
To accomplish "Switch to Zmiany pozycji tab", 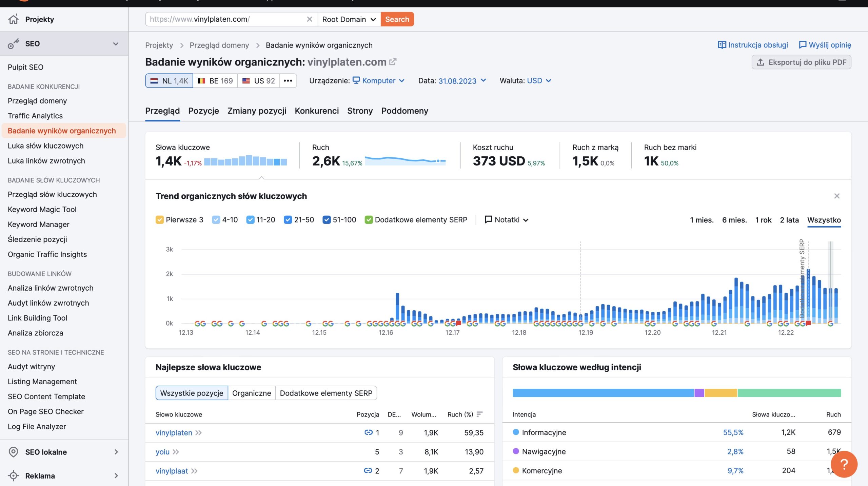I will tap(257, 111).
